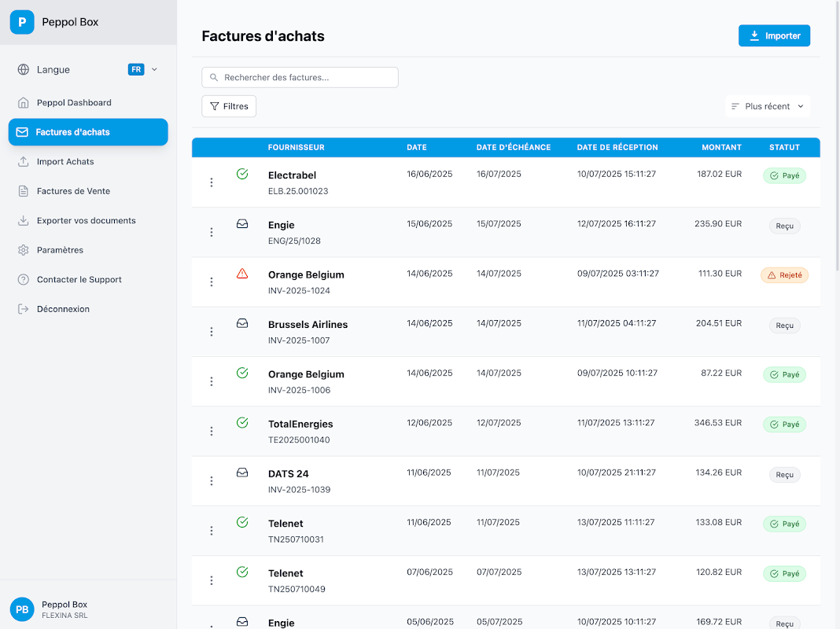Viewport: 840px width, 629px height.
Task: Click amount 87.22 EUR
Action: (721, 373)
